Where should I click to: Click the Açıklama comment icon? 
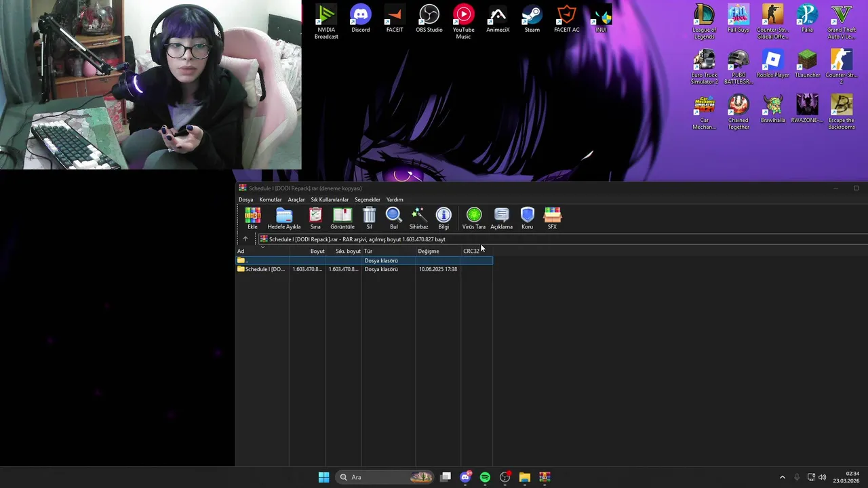click(502, 218)
